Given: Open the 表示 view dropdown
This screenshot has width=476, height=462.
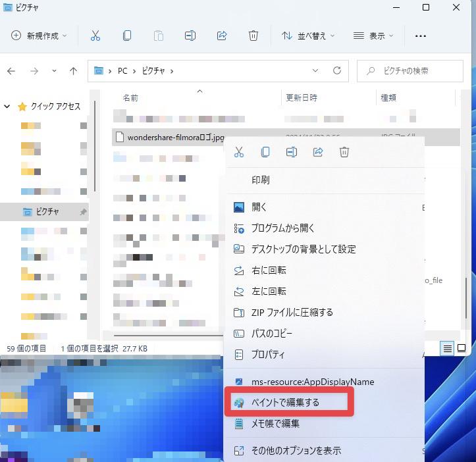Looking at the screenshot, I should click(373, 36).
